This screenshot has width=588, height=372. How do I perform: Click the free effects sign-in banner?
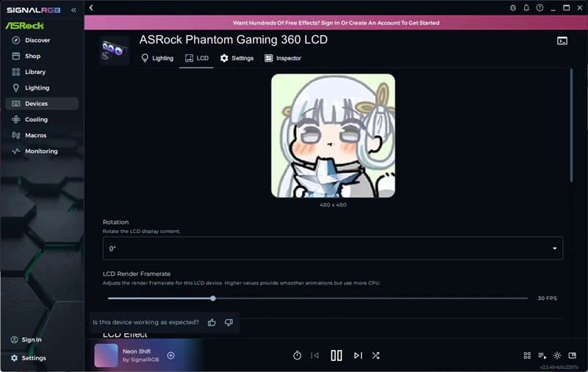pos(336,23)
